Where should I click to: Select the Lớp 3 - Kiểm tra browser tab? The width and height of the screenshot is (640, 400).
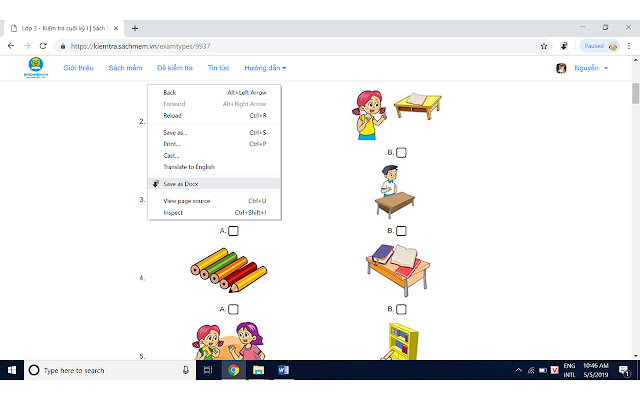64,28
